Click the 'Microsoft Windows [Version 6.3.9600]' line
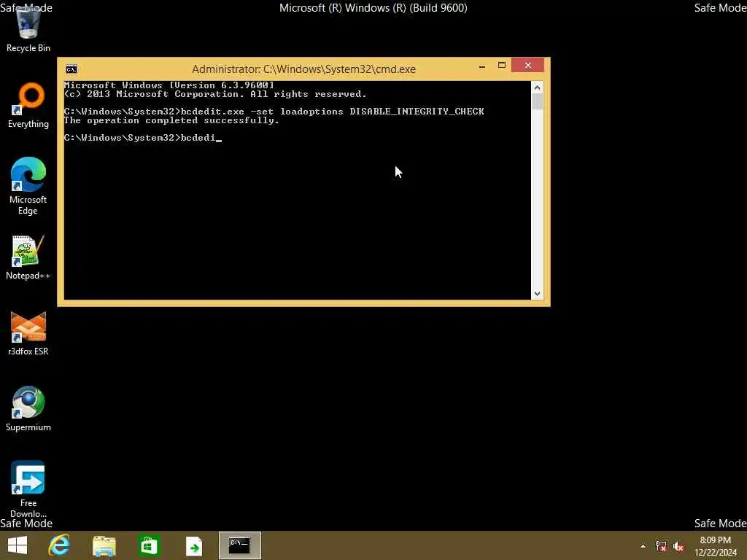Screen dimensions: 747x560 (169, 85)
